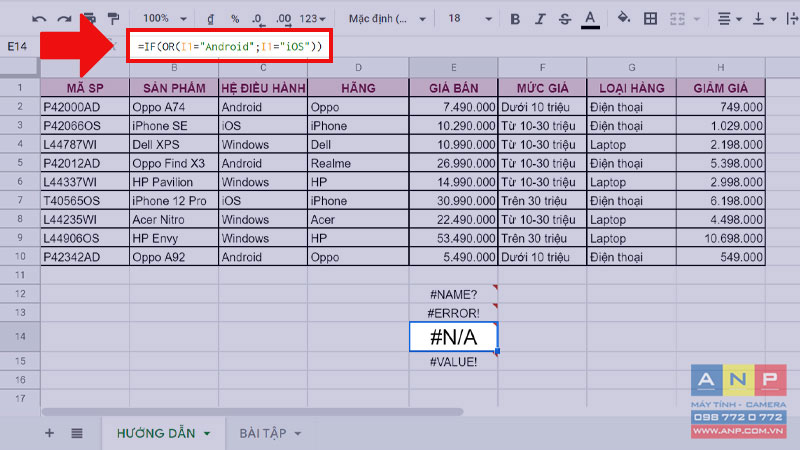This screenshot has width=800, height=450.
Task: Open the fill color picker
Action: (x=623, y=18)
